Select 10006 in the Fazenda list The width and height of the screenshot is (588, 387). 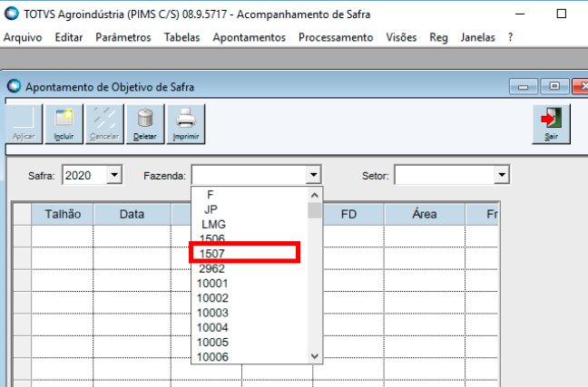click(x=250, y=357)
